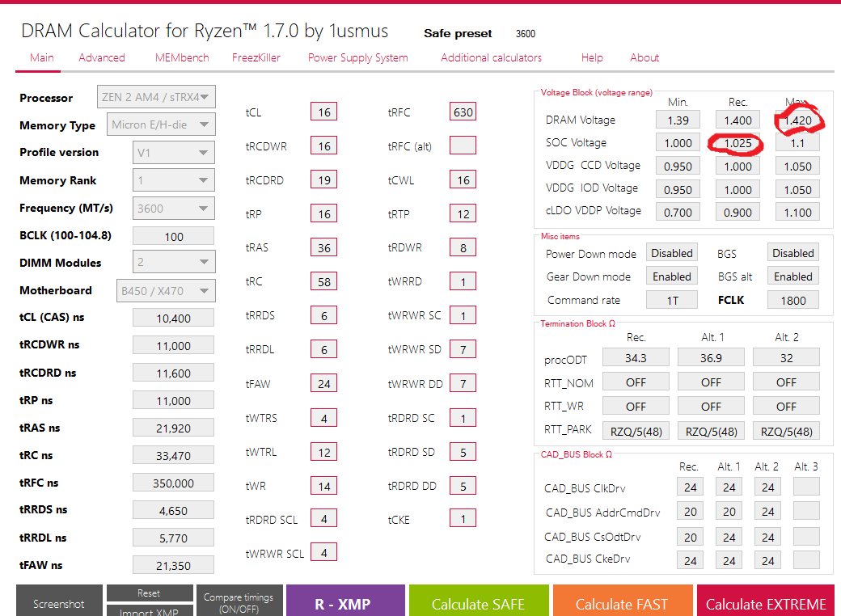Click CAD_BUS CsOdtDrv Rec. value 20
This screenshot has width=841, height=616.
[x=690, y=537]
